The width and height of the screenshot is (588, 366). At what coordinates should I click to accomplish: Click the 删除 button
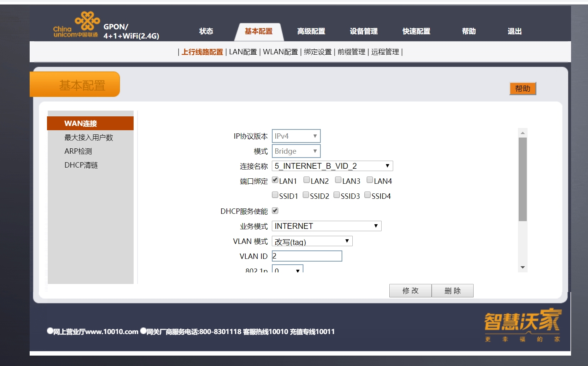coord(452,291)
